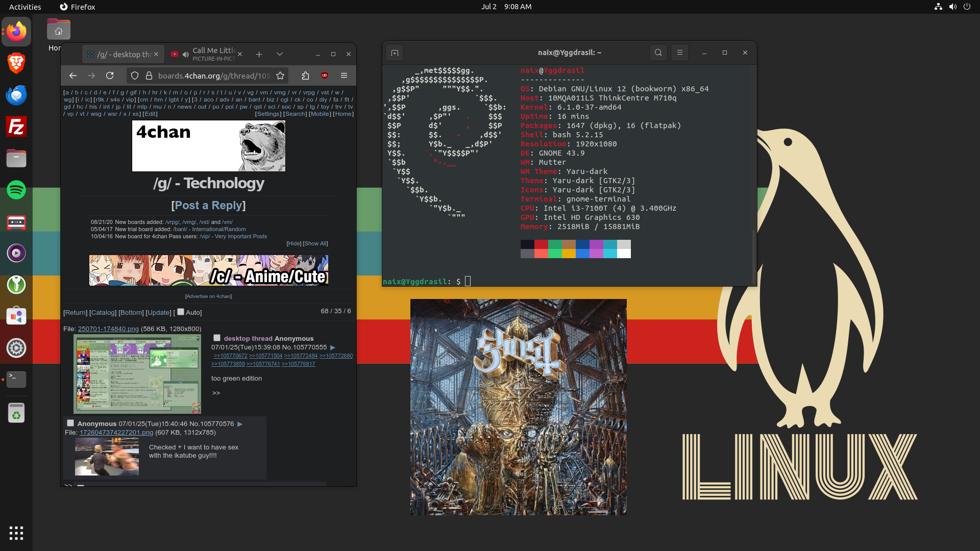Viewport: 980px width, 551px height.
Task: Open Thunderbird mail from the dock
Action: (x=16, y=95)
